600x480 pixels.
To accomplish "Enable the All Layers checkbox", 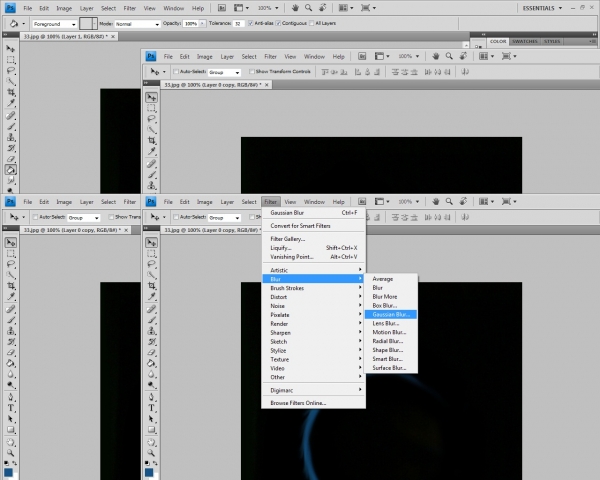I will 311,23.
